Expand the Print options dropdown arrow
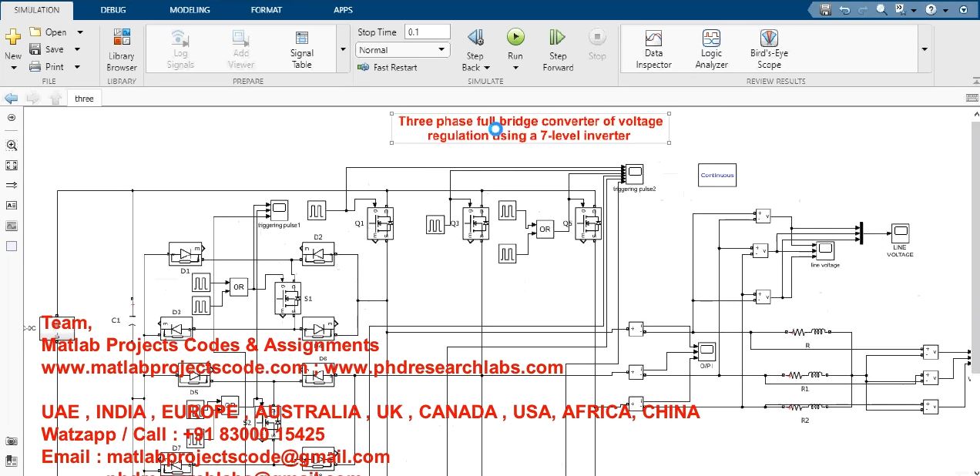Image resolution: width=980 pixels, height=476 pixels. [x=79, y=67]
